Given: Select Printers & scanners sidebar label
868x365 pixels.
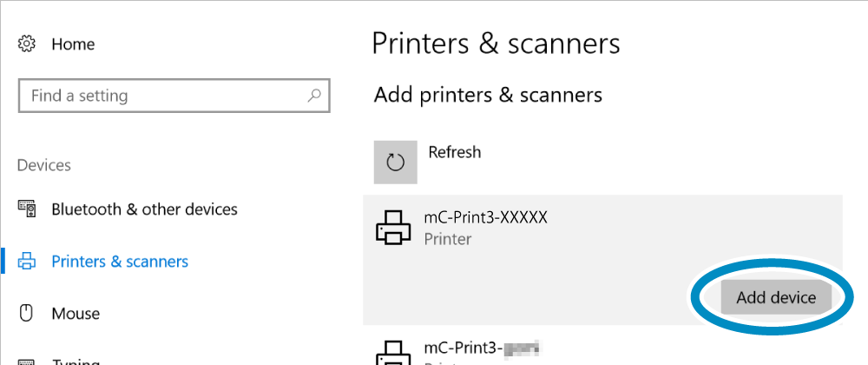Looking at the screenshot, I should 120,262.
